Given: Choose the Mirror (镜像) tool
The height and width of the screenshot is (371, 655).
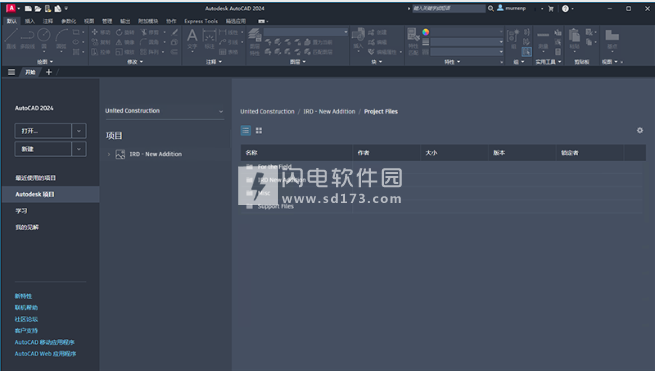Looking at the screenshot, I should click(x=125, y=42).
